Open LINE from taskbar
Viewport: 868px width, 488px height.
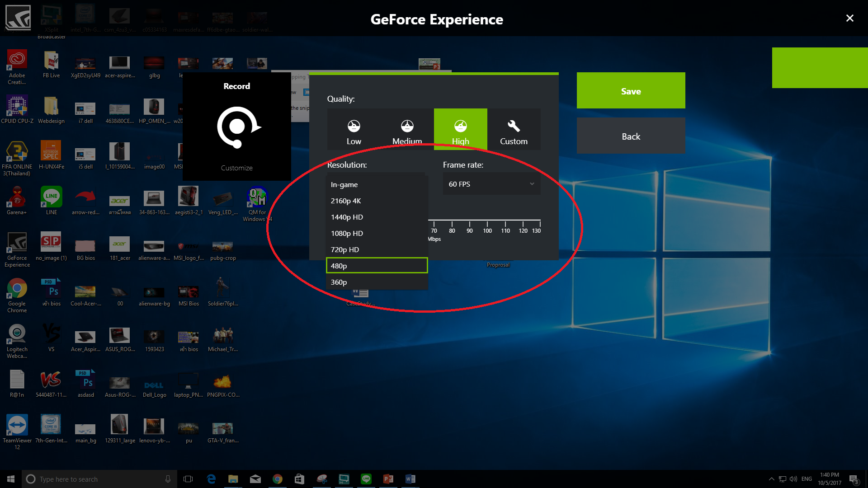[366, 479]
